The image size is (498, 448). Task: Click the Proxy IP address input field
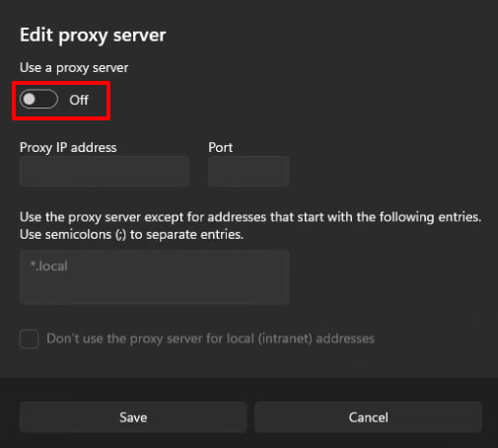(105, 172)
